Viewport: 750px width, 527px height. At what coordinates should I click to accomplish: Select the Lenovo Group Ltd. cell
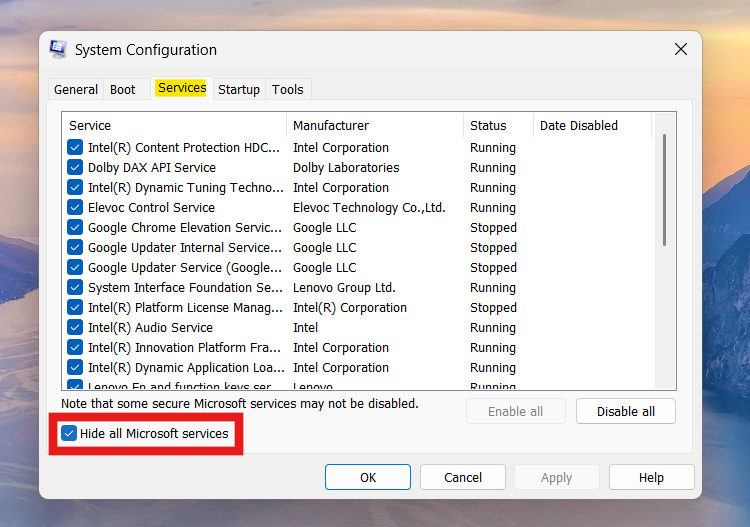(x=344, y=287)
